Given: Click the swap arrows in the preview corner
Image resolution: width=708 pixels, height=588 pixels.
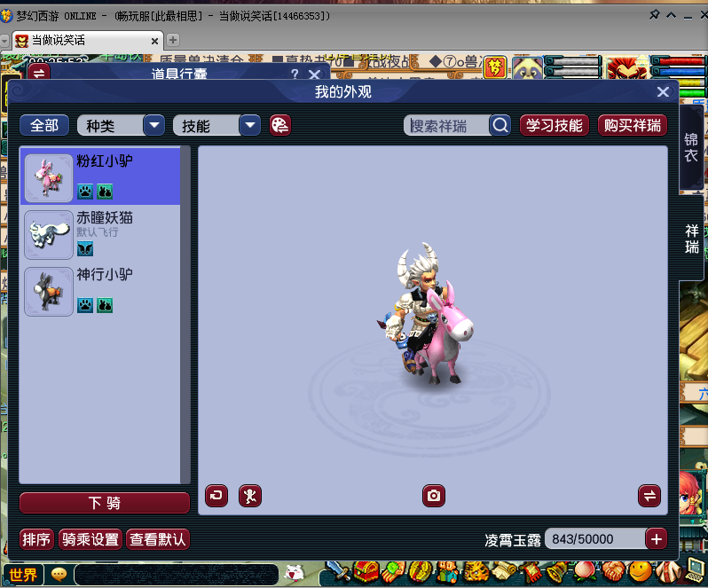Looking at the screenshot, I should point(649,496).
